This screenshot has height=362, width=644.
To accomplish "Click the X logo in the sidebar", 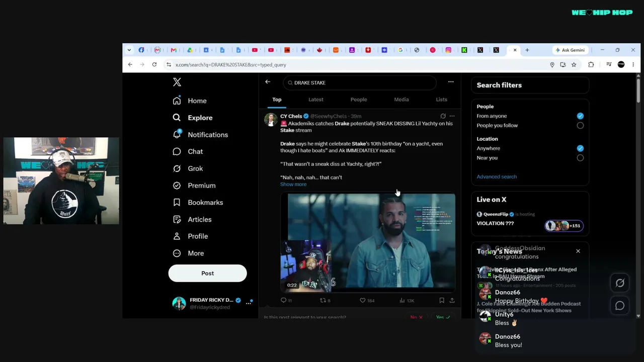I will pyautogui.click(x=177, y=82).
